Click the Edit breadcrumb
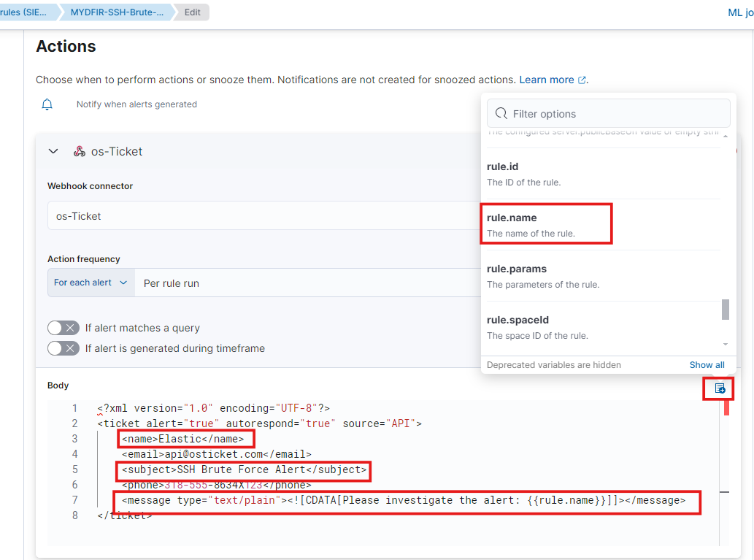 coord(193,12)
